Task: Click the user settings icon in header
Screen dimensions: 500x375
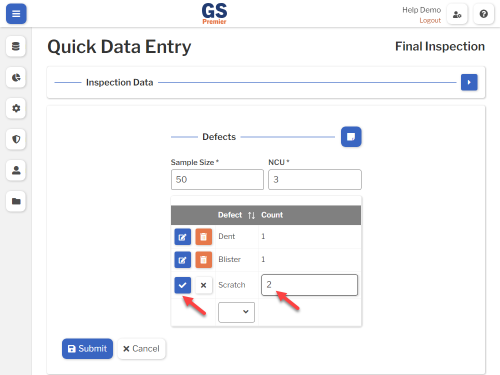Action: (x=457, y=14)
